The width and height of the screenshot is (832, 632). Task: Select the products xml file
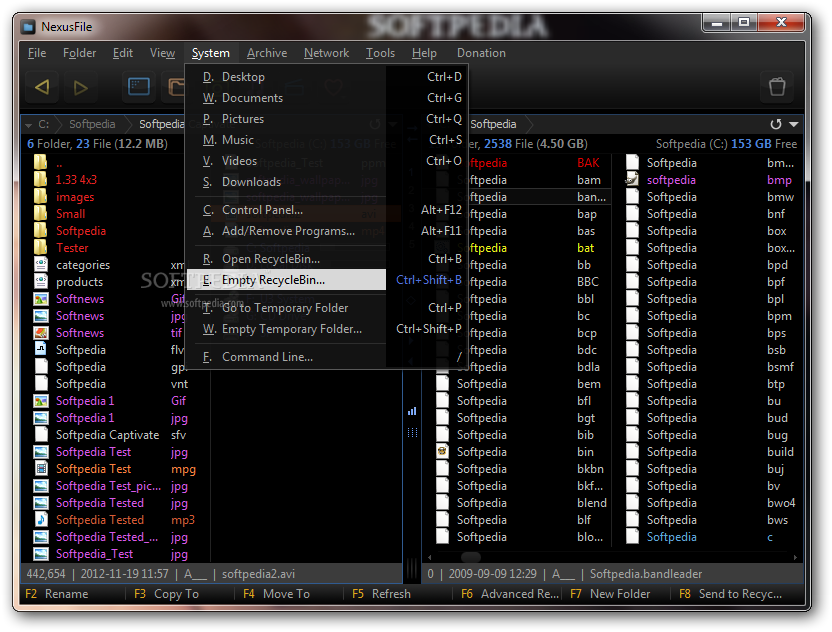coord(110,282)
